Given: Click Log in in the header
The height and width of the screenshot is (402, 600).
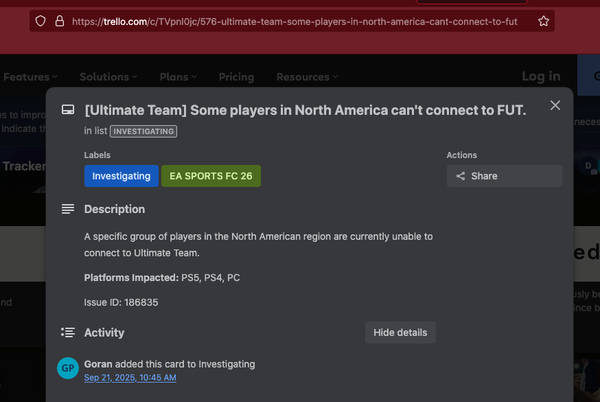Looking at the screenshot, I should coord(541,77).
